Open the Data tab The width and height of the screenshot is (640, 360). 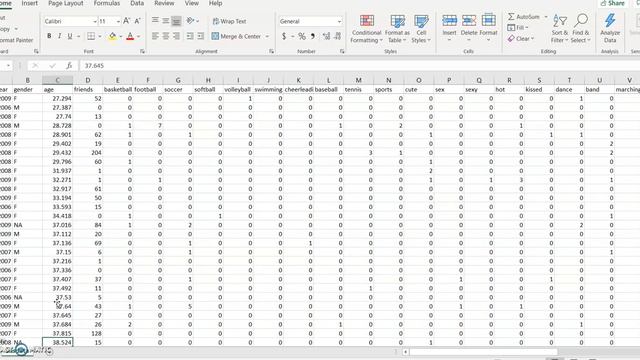coord(137,3)
